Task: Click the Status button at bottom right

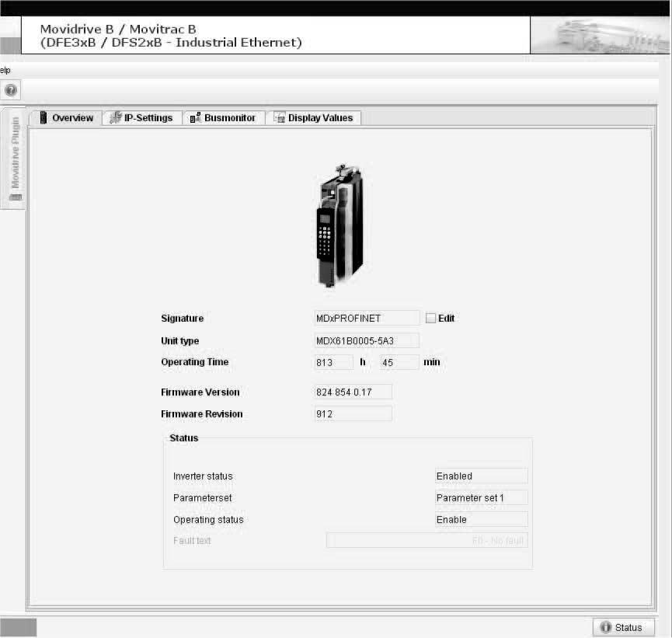Action: tap(624, 627)
